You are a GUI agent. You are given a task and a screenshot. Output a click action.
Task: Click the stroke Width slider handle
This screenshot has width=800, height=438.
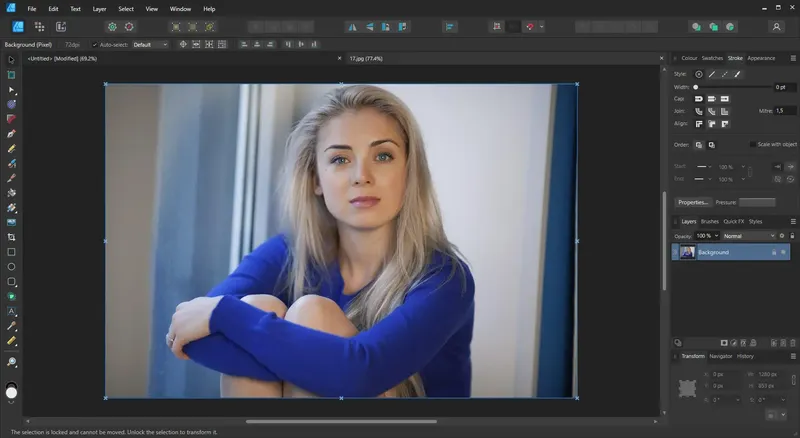click(x=695, y=87)
